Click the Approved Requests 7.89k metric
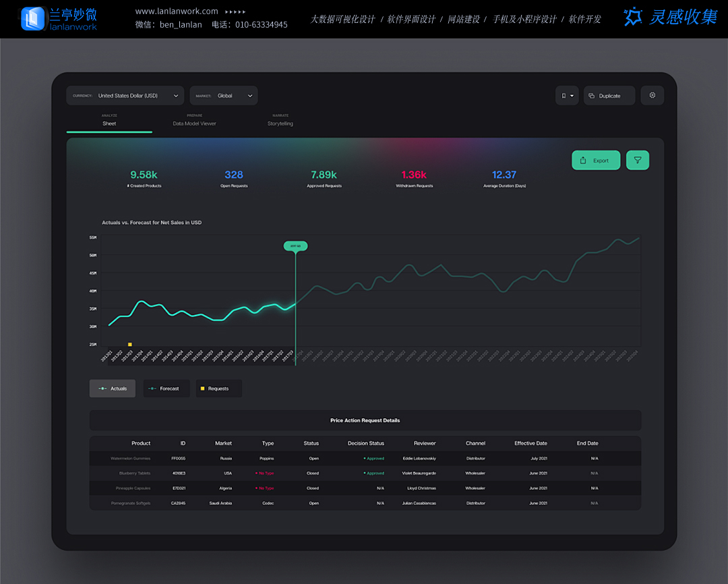This screenshot has height=584, width=728. [x=324, y=175]
